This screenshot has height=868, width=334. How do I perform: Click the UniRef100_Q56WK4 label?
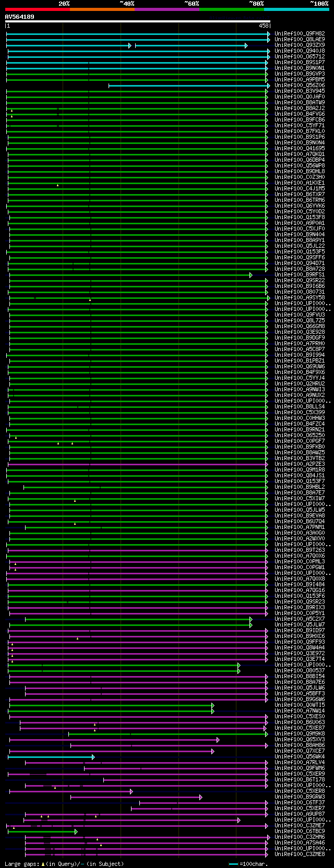[x=300, y=757]
